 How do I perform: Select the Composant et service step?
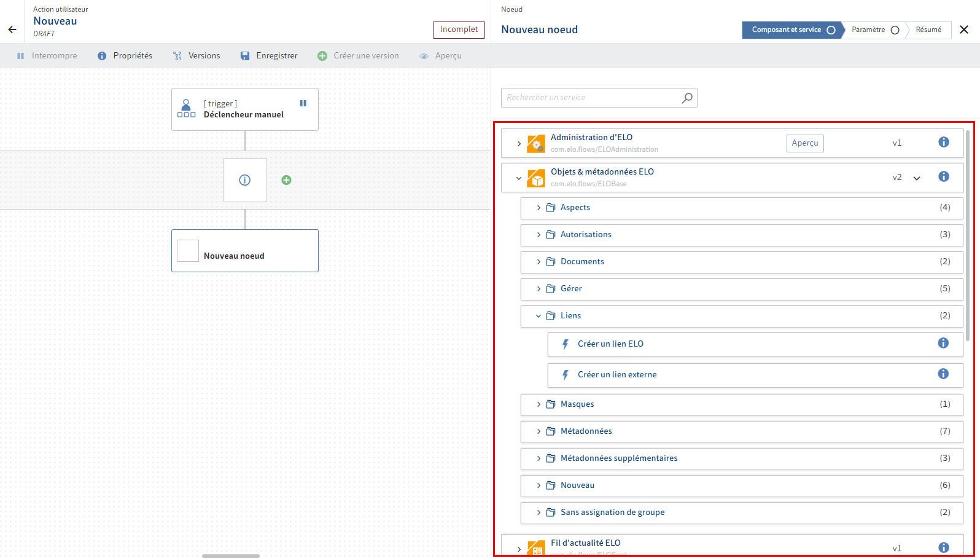[x=792, y=30]
